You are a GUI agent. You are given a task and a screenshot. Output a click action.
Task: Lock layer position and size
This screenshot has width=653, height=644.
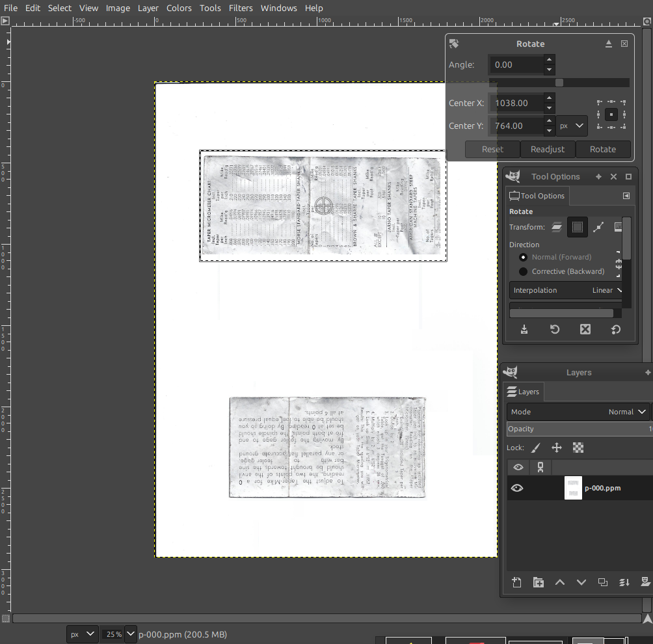click(x=557, y=448)
